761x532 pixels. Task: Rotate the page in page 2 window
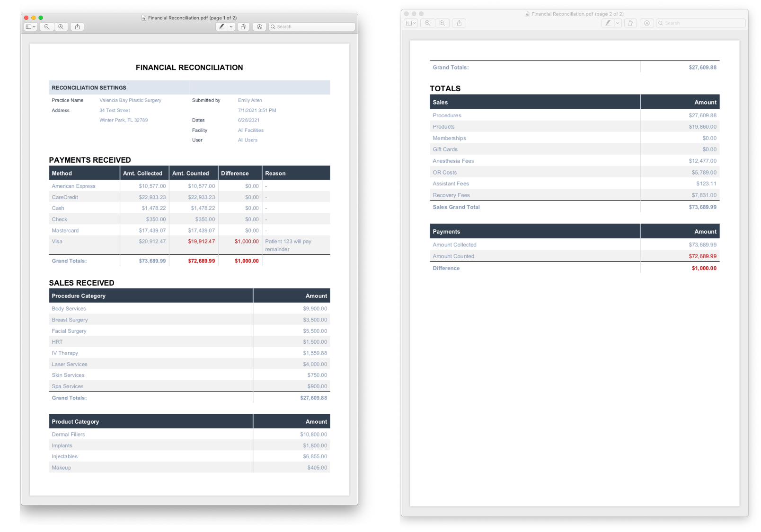coord(630,23)
